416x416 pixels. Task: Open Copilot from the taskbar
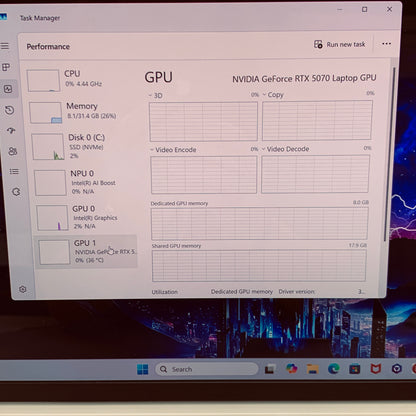pos(292,368)
